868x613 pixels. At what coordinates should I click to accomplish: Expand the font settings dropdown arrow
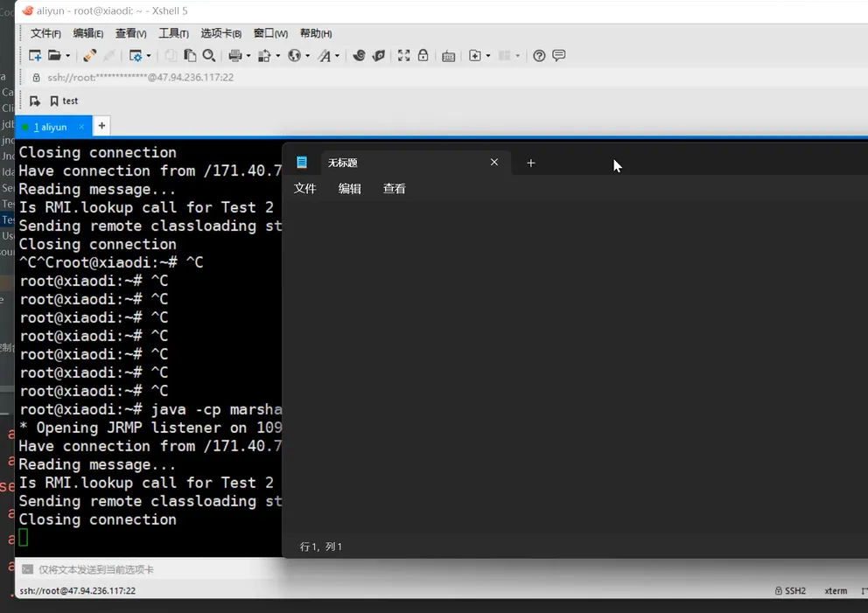pyautogui.click(x=338, y=56)
